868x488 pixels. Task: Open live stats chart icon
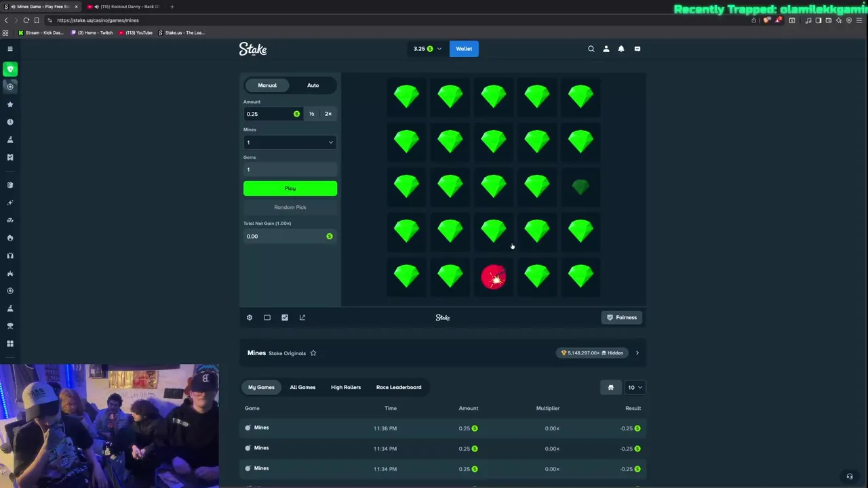285,317
